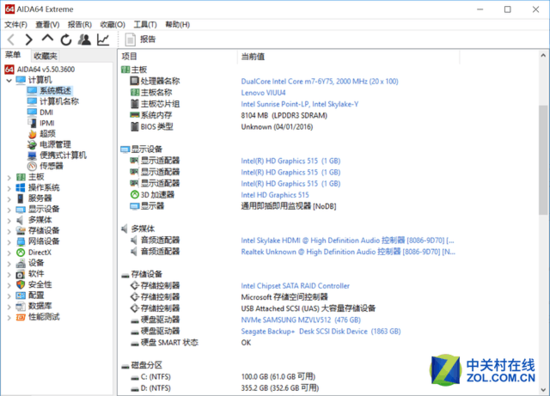Click the vertical scrollbar thumb on right

pyautogui.click(x=543, y=160)
